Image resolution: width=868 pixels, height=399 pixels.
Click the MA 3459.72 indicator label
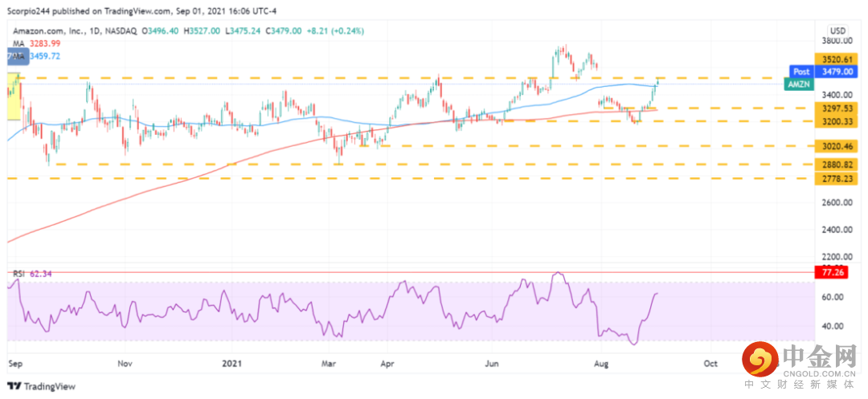click(36, 56)
